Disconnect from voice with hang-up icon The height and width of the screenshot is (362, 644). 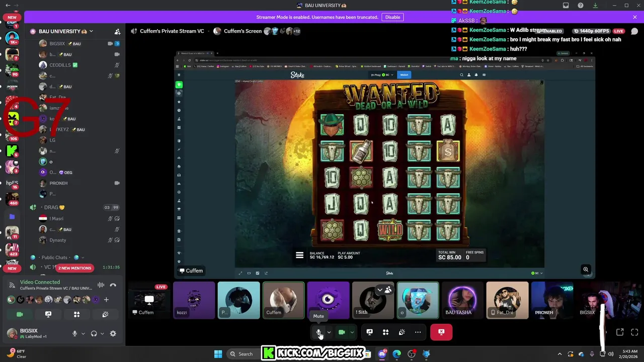113,285
